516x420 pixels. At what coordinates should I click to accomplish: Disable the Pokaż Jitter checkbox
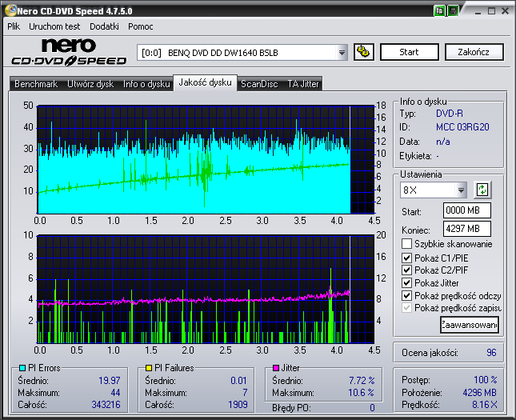click(x=406, y=282)
